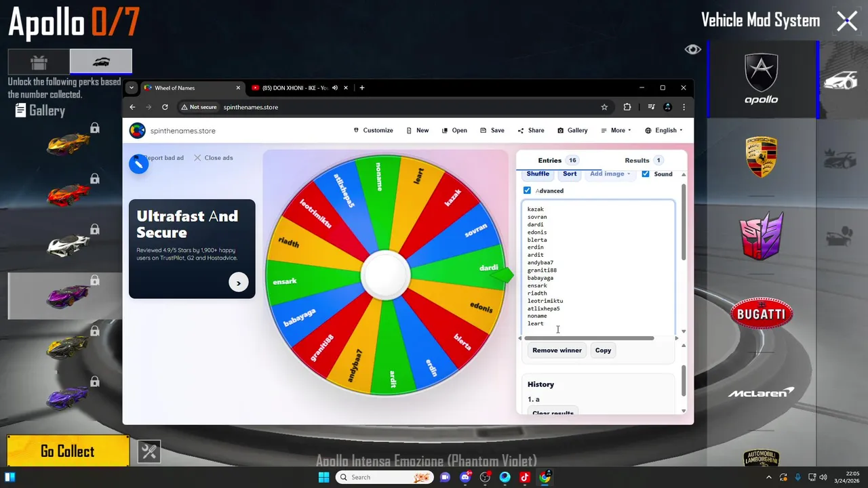Select the Lamborghini brand logo
The image size is (868, 488).
tap(762, 457)
